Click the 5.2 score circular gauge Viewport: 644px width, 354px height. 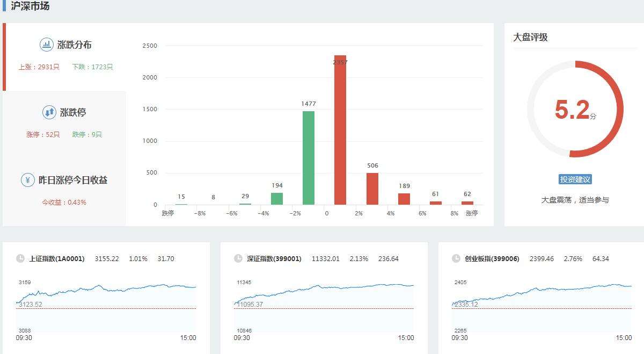[575, 109]
